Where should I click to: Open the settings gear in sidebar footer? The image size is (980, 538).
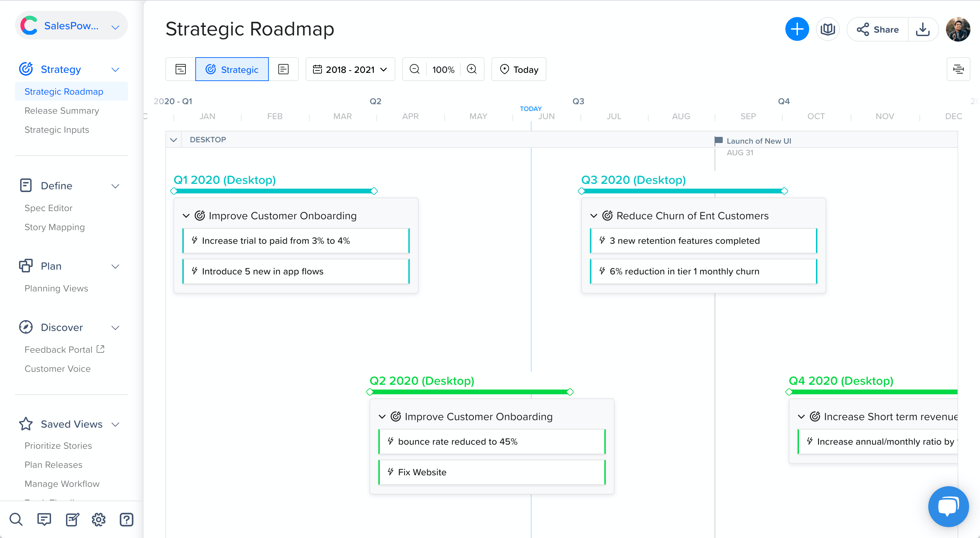[x=99, y=519]
